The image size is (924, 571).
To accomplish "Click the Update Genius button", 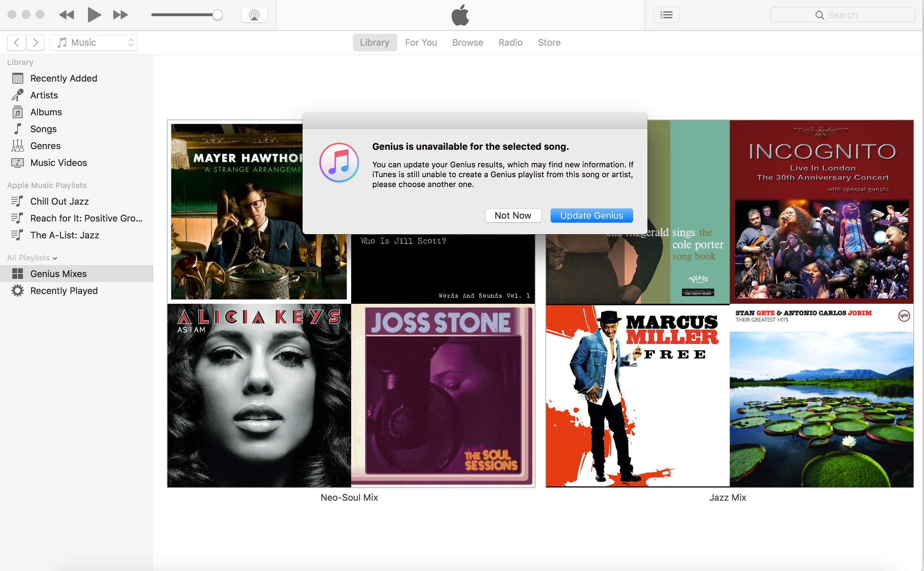I will click(591, 215).
